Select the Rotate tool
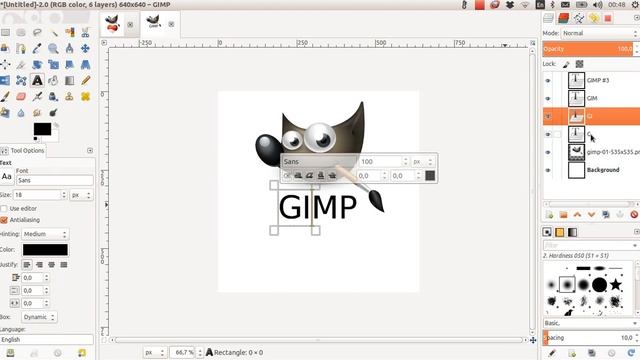The width and height of the screenshot is (640, 360). pyautogui.click(x=37, y=64)
